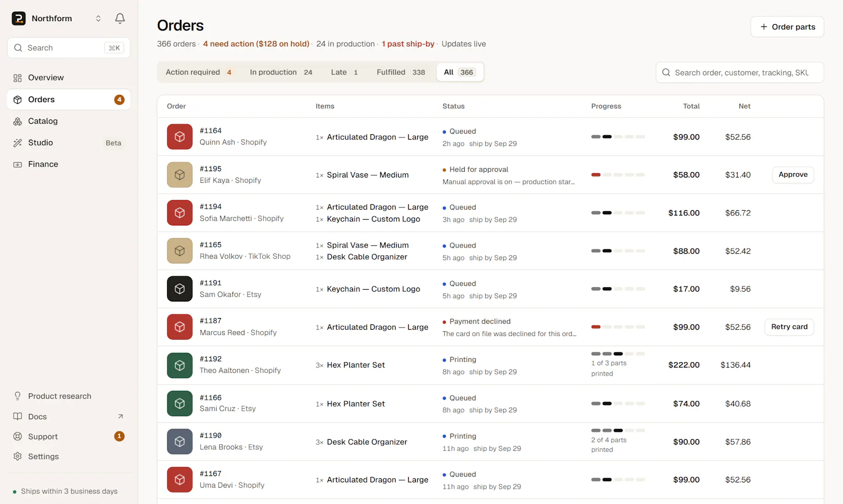Click the black product icon for #1191
This screenshot has width=843, height=504.
[x=180, y=289]
